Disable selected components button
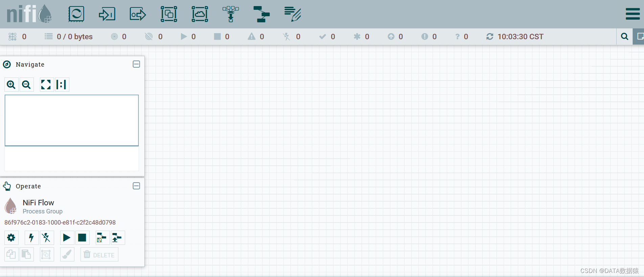 [47, 238]
